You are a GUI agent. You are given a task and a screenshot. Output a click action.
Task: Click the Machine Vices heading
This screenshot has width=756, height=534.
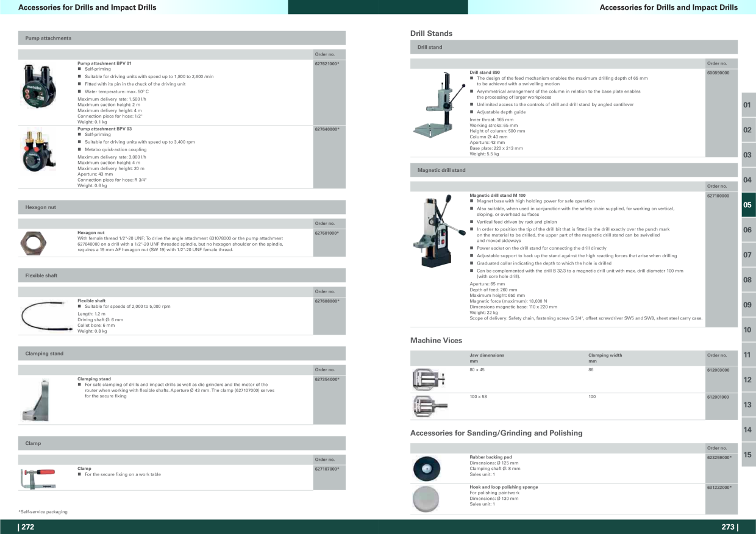[437, 340]
